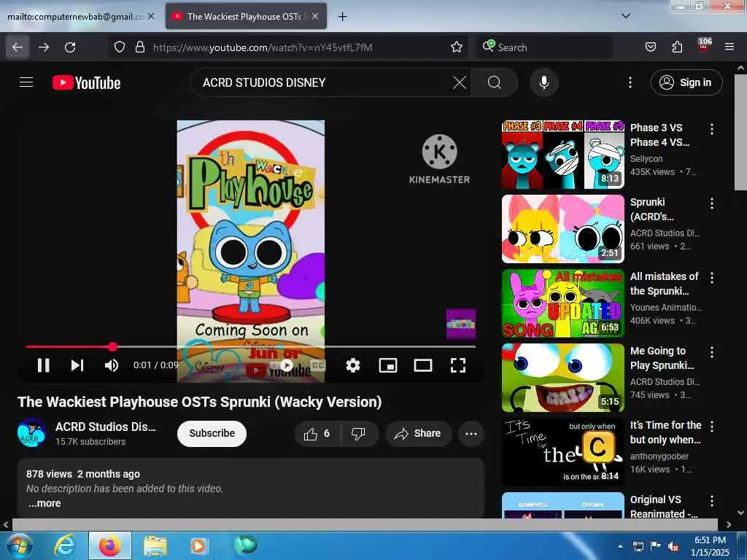Sign in to YouTube
The width and height of the screenshot is (747, 560).
[686, 83]
